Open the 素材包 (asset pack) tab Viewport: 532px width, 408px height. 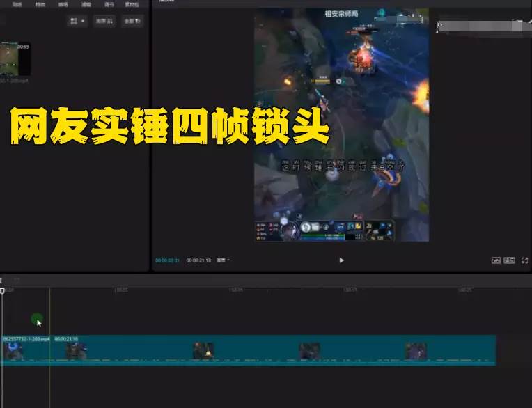pyautogui.click(x=132, y=4)
